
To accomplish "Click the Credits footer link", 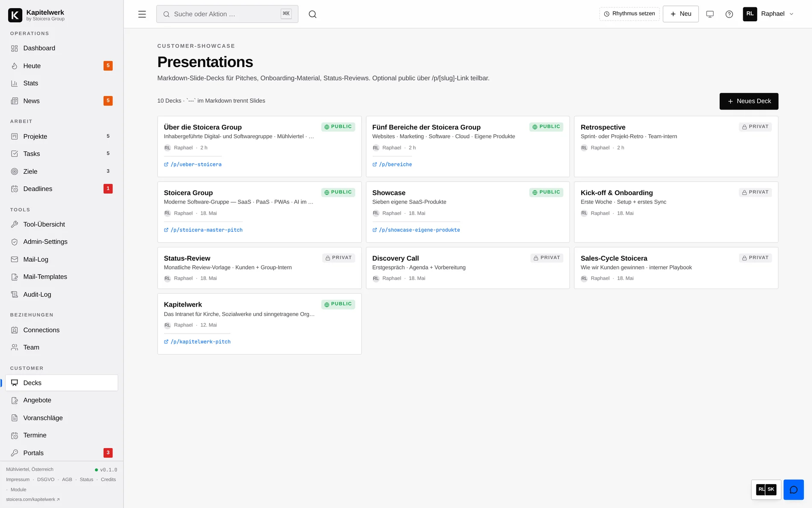I will [x=108, y=480].
